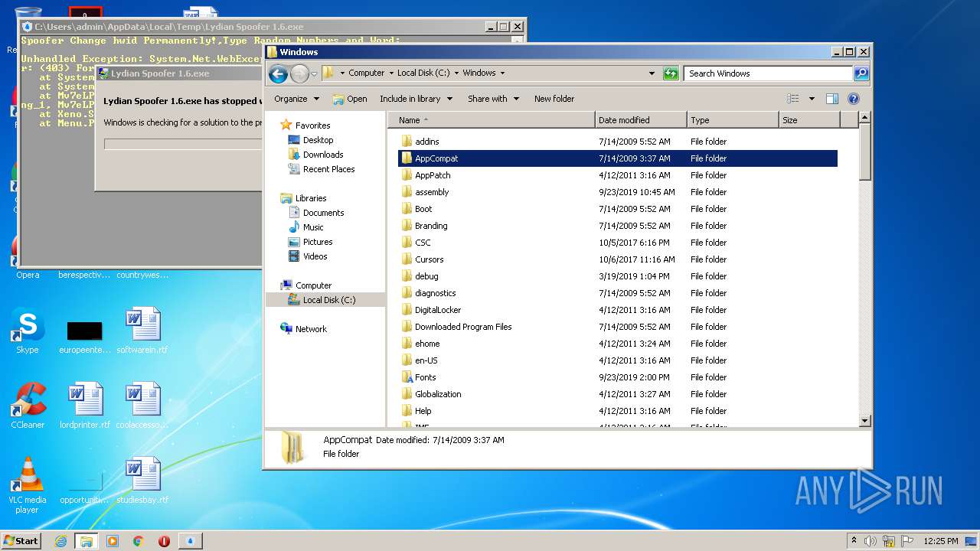This screenshot has height=551, width=980.
Task: Show hidden system tray icons
Action: coord(854,541)
